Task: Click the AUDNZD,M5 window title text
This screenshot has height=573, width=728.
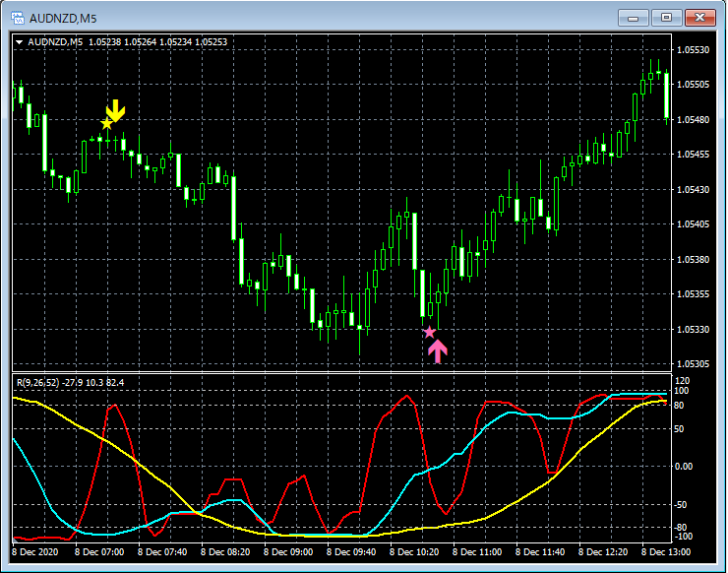Action: point(63,19)
